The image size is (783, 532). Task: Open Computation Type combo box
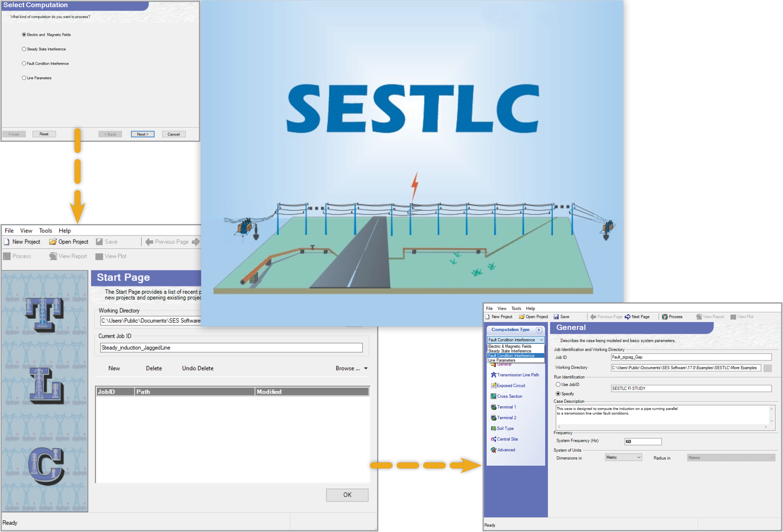tap(516, 340)
